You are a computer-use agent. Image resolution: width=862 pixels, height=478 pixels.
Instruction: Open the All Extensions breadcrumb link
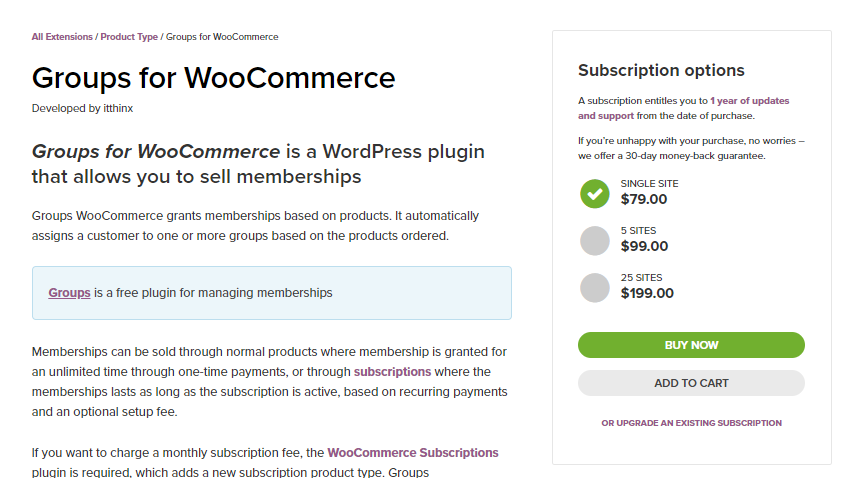coord(62,37)
